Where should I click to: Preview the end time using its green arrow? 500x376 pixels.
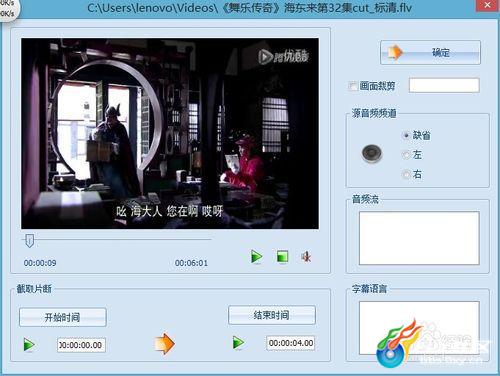pos(238,343)
